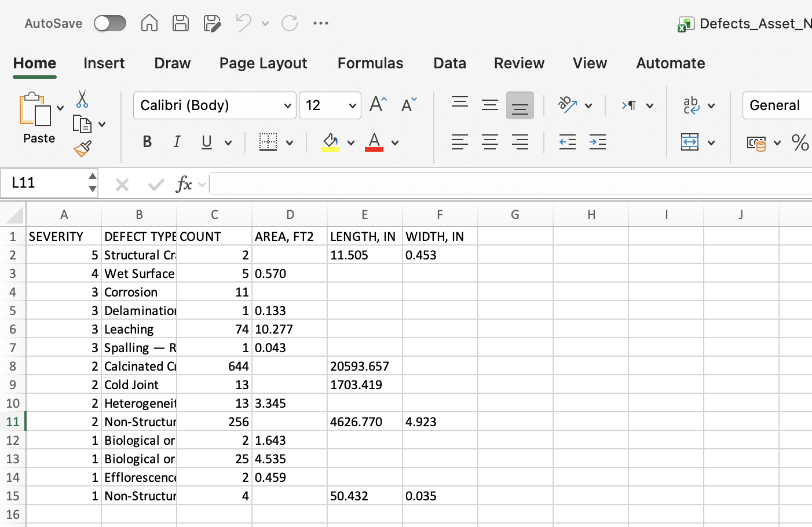
Task: Switch to the Home ribbon tab
Action: (35, 63)
